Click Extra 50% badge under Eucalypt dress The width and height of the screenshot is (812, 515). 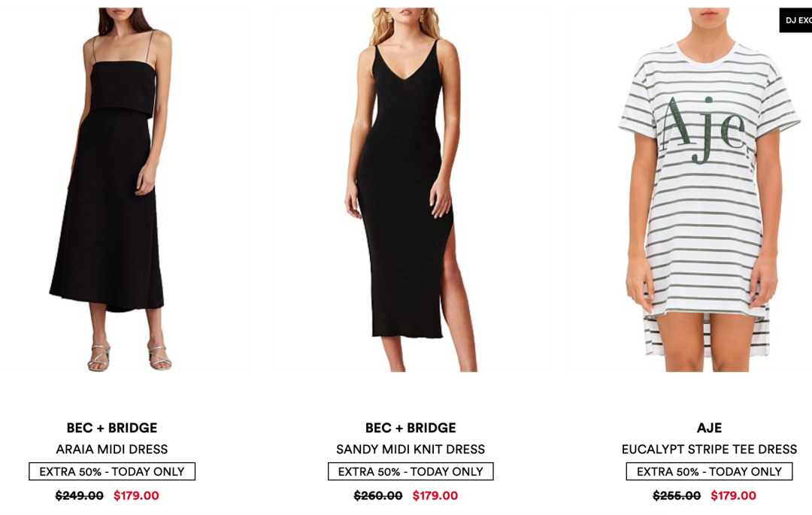pyautogui.click(x=710, y=471)
